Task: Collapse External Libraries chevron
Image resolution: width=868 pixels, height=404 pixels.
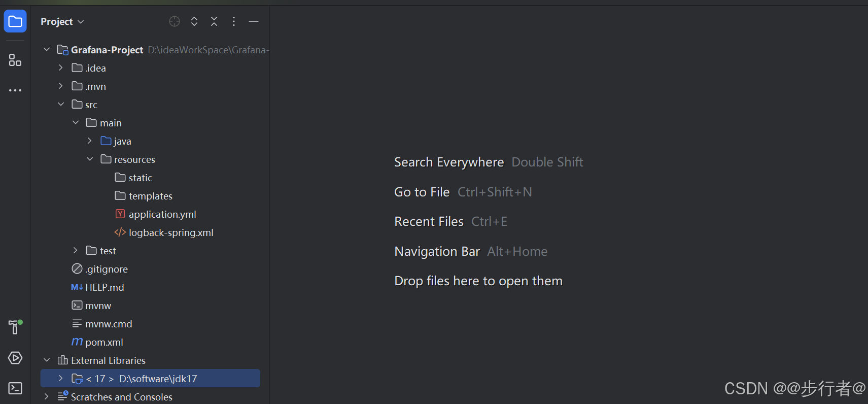Action: pyautogui.click(x=47, y=360)
